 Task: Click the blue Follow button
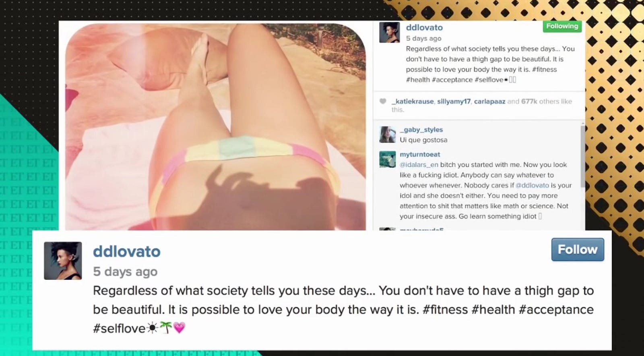(x=578, y=250)
